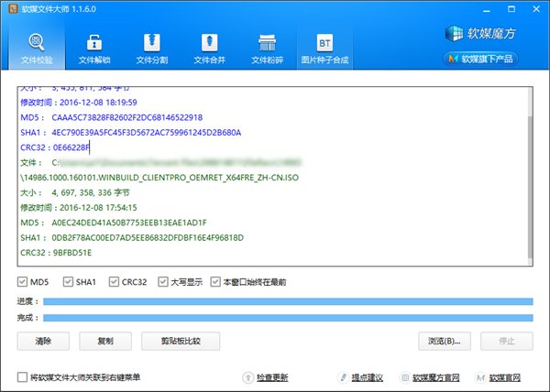Click the 完成 completion bar
The image size is (550, 392).
click(288, 318)
